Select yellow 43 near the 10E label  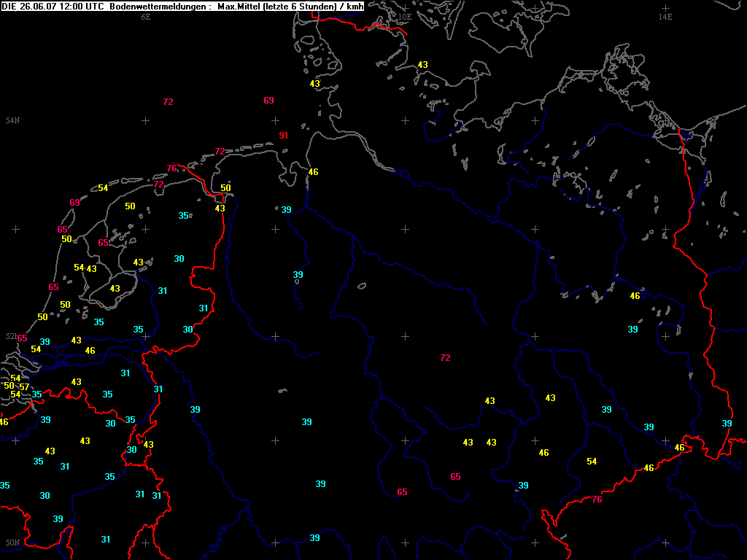click(x=422, y=65)
